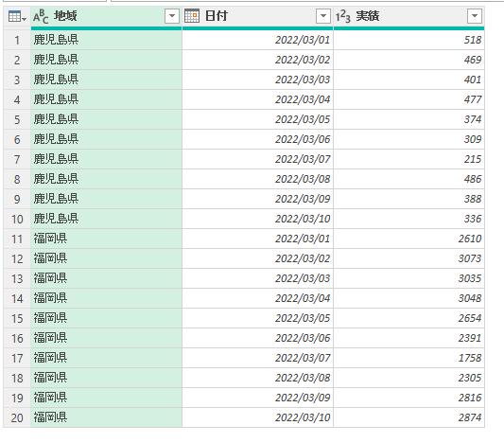Expand the 実績 column filter dropdown
The image size is (504, 443).
coord(475,16)
